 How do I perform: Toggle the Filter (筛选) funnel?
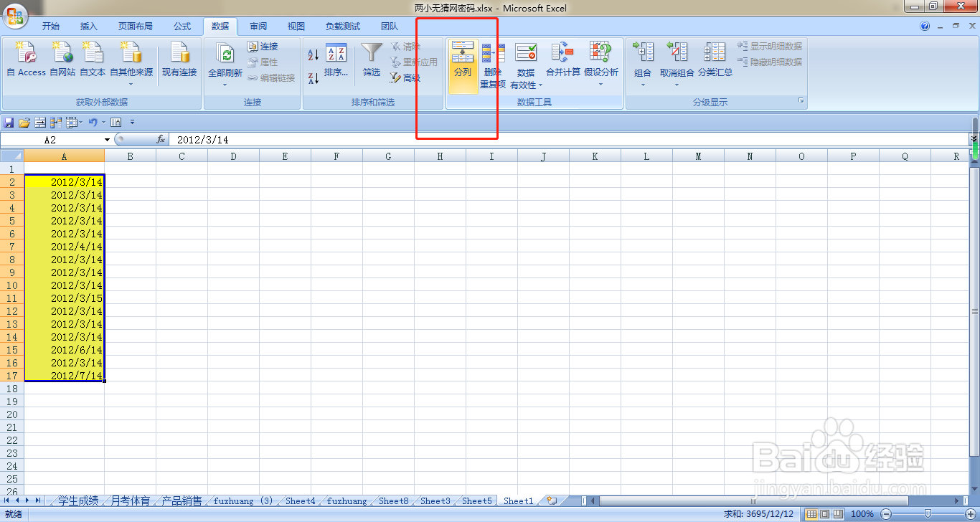(x=372, y=61)
